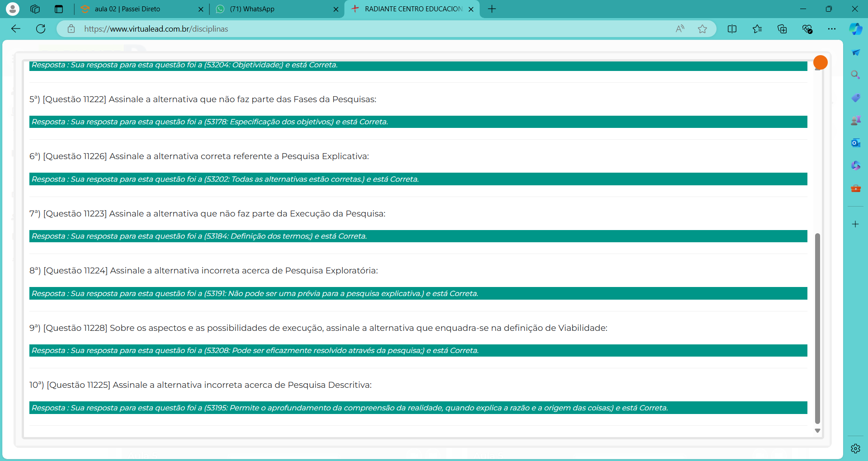Click the browser back arrow

point(16,29)
